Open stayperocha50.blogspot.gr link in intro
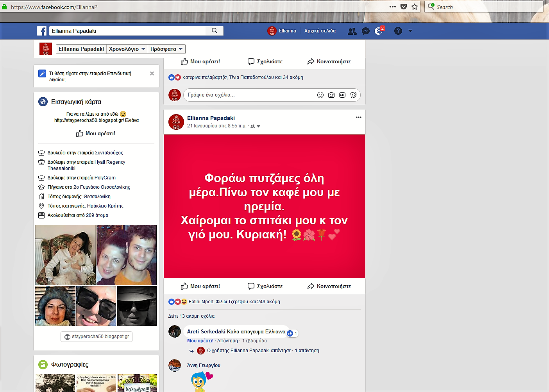Screen dimensions: 549x392 [89, 120]
